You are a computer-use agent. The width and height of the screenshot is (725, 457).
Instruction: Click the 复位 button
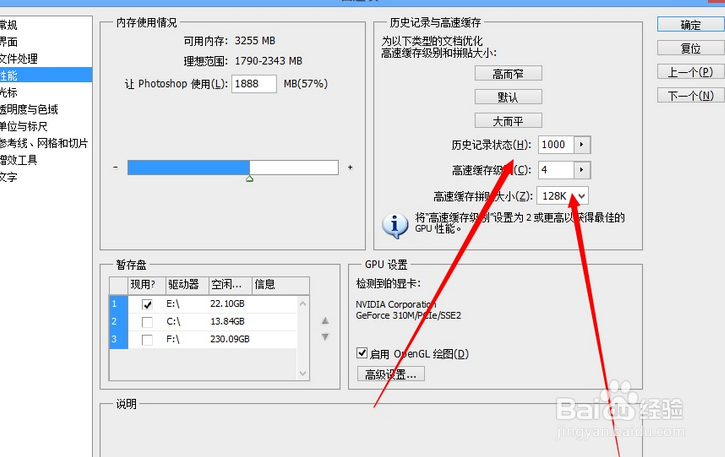click(x=691, y=48)
